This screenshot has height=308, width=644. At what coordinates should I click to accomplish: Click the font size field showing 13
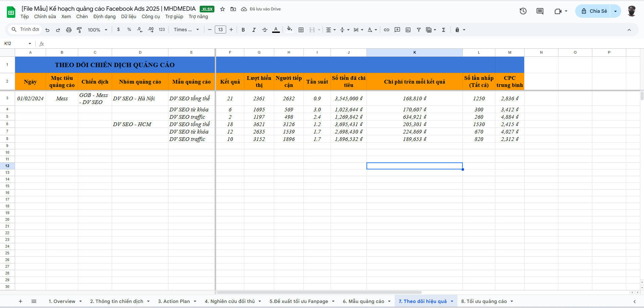[220, 30]
